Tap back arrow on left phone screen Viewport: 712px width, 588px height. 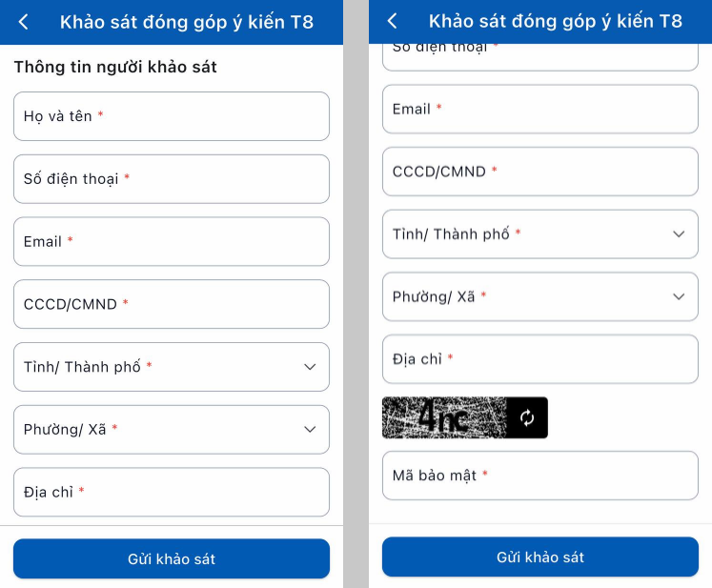[24, 22]
